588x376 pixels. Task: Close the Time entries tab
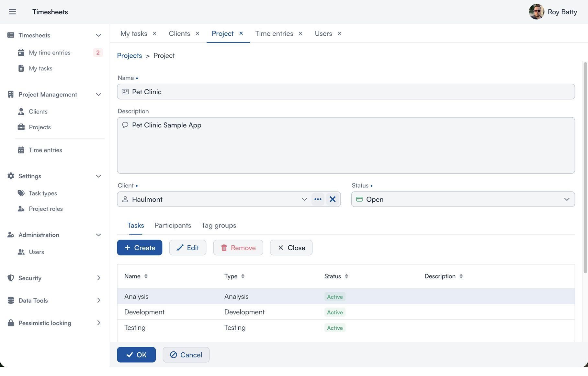(300, 33)
